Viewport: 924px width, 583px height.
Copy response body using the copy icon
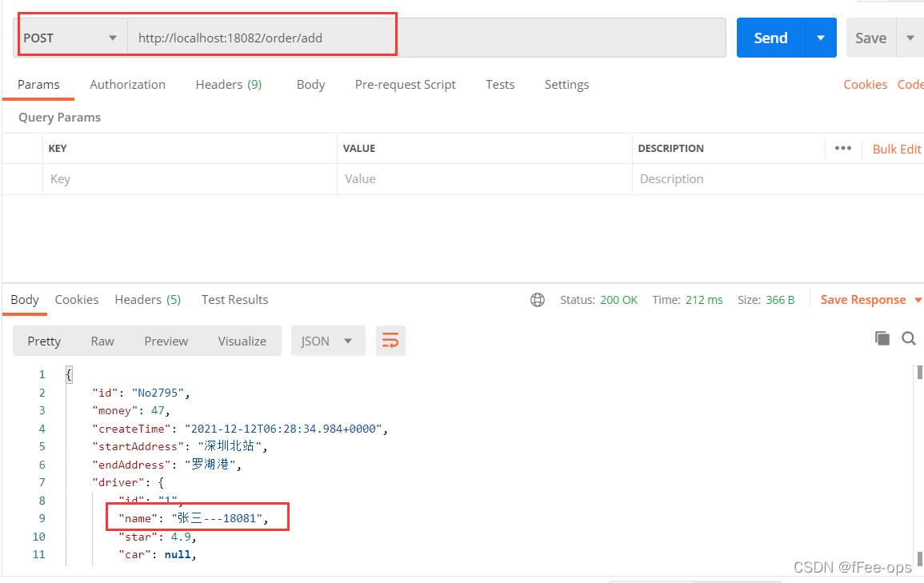pyautogui.click(x=882, y=338)
